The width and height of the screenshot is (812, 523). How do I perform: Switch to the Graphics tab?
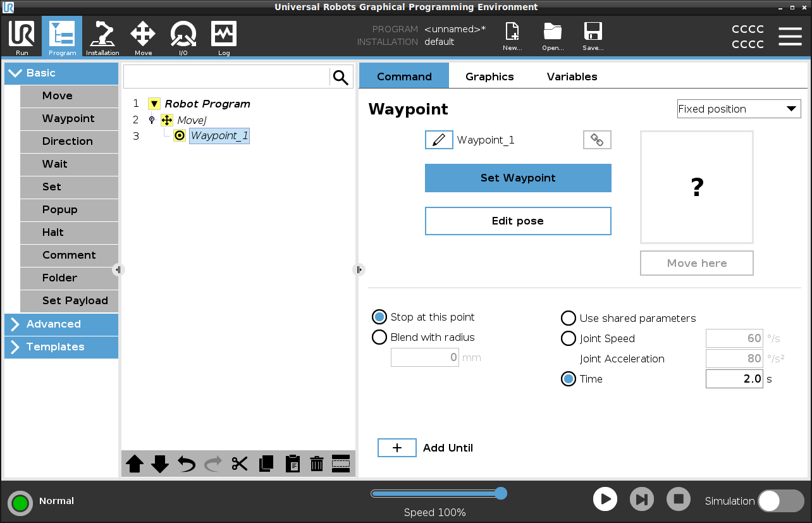pos(489,77)
